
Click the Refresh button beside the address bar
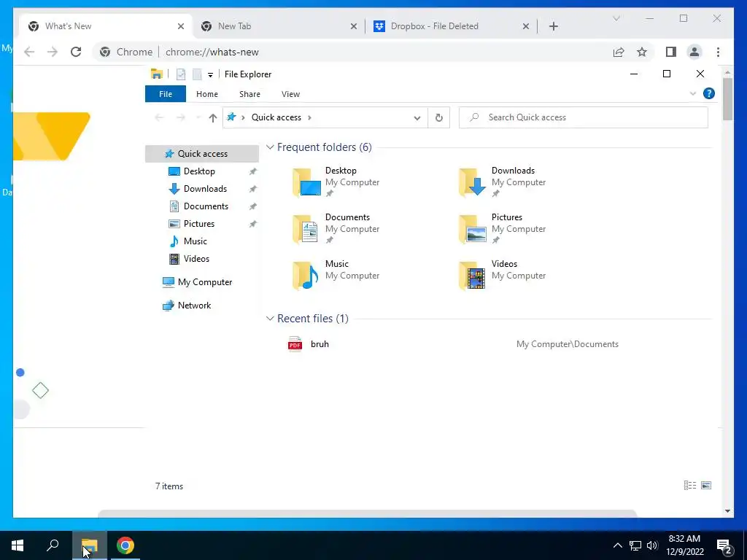[438, 117]
